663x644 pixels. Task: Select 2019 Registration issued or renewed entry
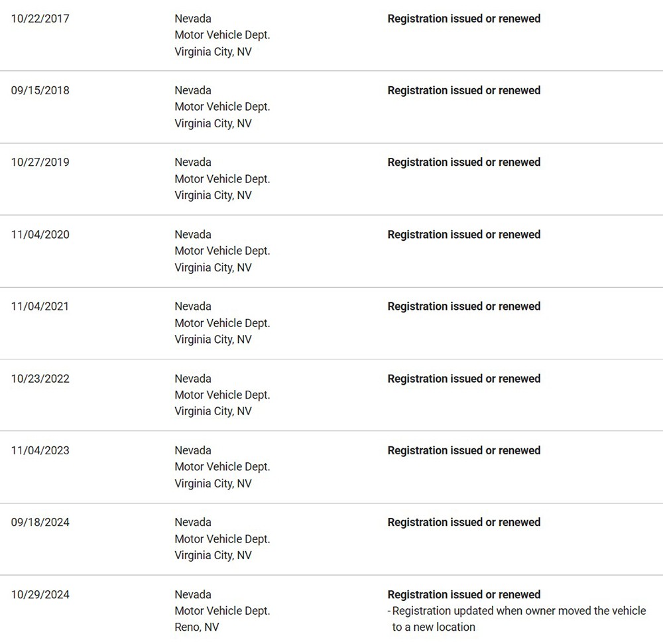463,162
